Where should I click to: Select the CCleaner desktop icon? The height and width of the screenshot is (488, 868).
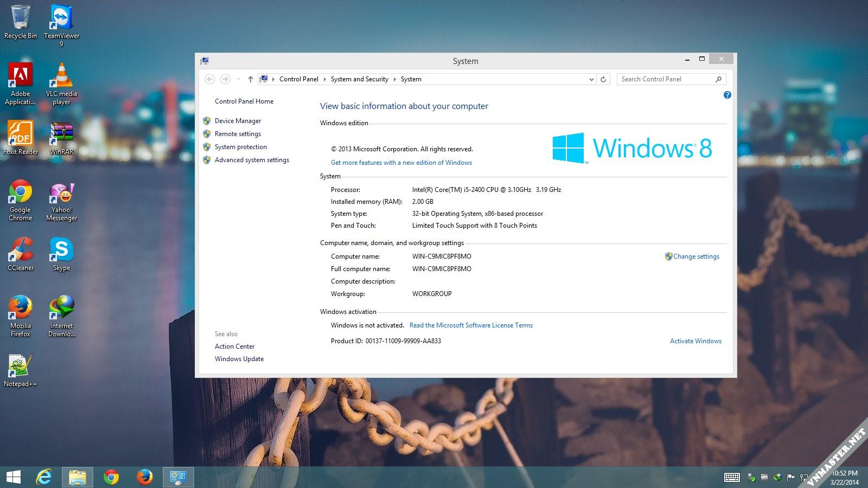(x=21, y=254)
